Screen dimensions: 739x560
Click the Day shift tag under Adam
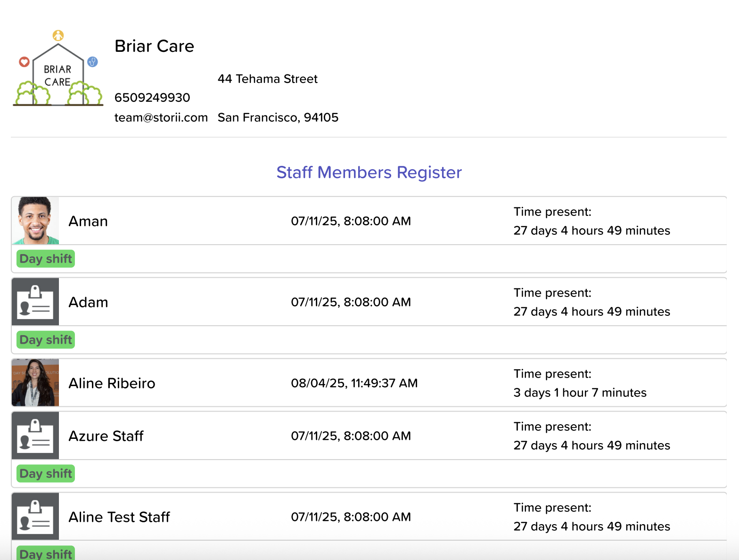[46, 340]
